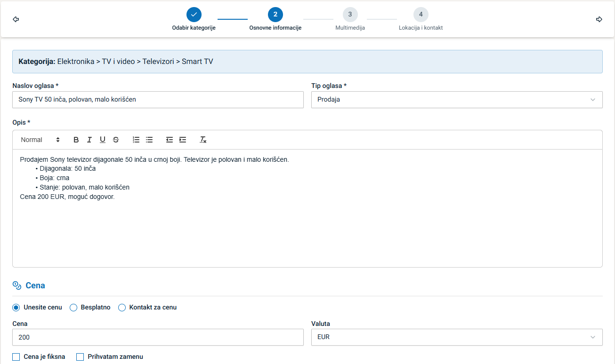The height and width of the screenshot is (364, 615).
Task: Click the Cena section heading
Action: pyautogui.click(x=35, y=285)
